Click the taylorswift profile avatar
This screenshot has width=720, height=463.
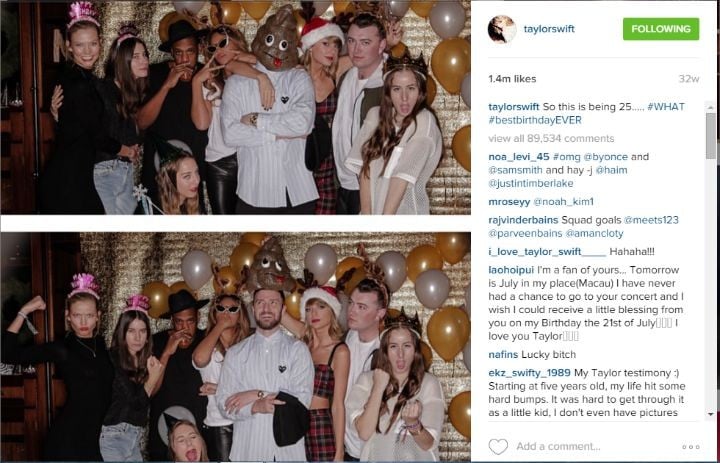pyautogui.click(x=502, y=29)
